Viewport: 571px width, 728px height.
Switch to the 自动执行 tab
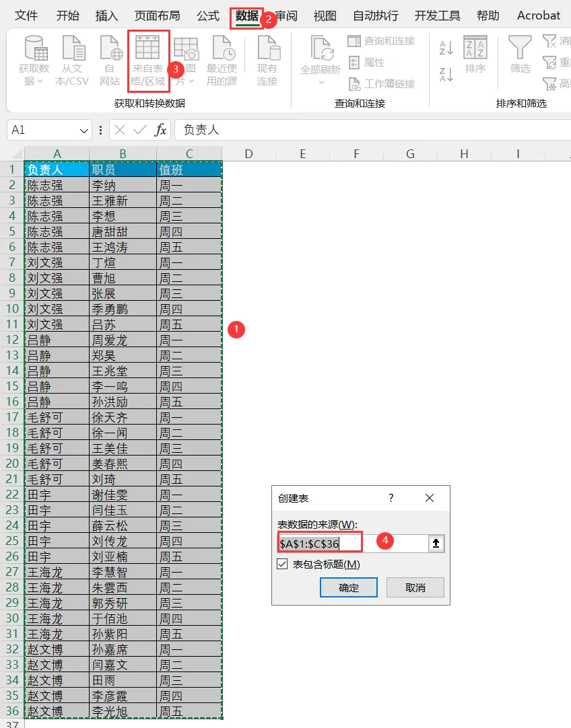tap(376, 15)
